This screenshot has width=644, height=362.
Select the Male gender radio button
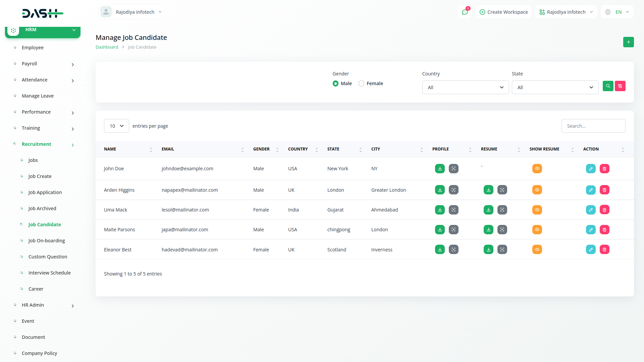coord(335,83)
